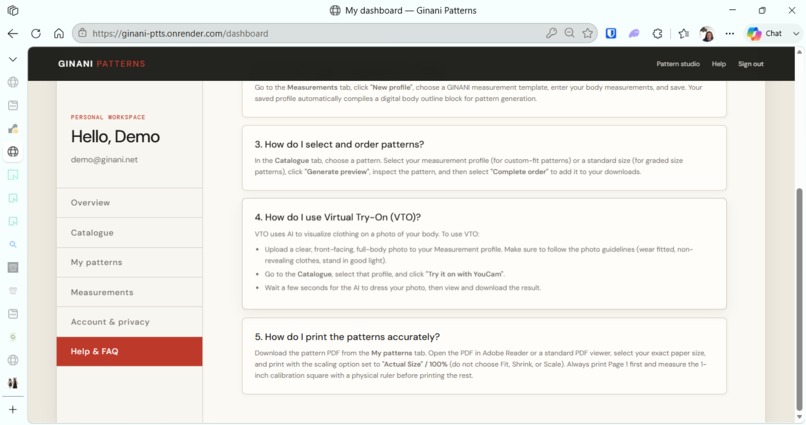Open Copilot Chat panel

coord(765,33)
